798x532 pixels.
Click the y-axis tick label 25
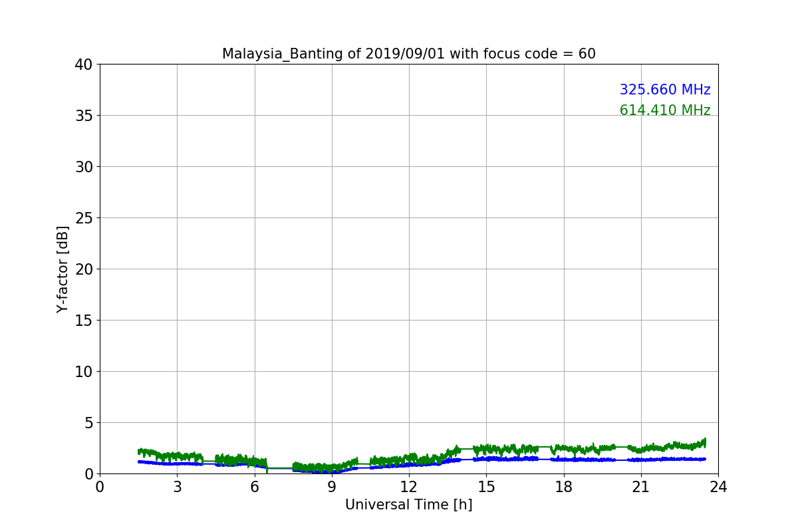(84, 218)
